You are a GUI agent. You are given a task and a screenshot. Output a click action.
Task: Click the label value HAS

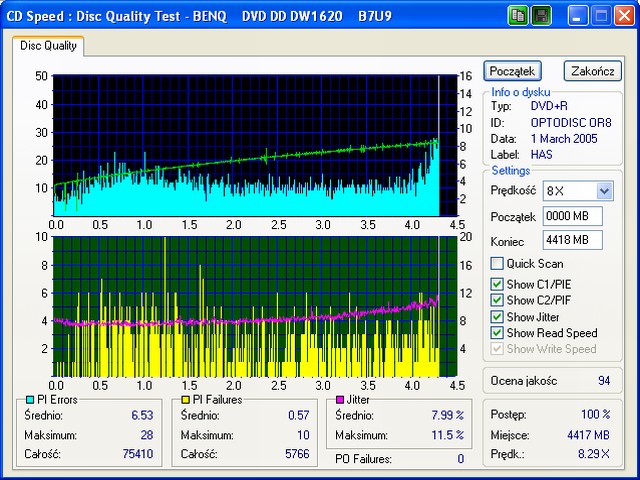(x=542, y=155)
